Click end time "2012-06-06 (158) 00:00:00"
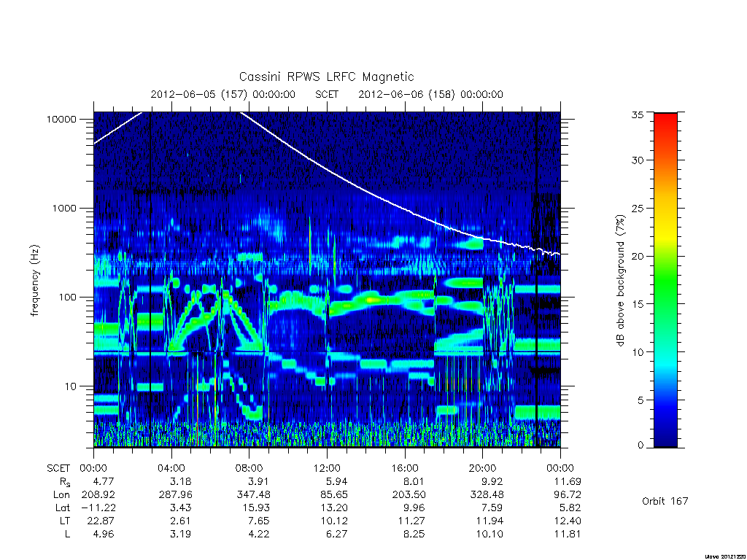 430,94
